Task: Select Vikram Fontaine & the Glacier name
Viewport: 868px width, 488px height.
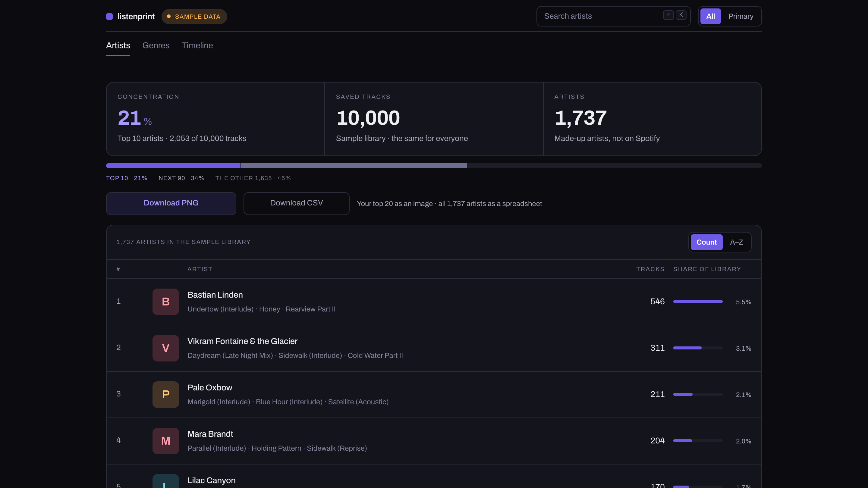Action: coord(242,341)
